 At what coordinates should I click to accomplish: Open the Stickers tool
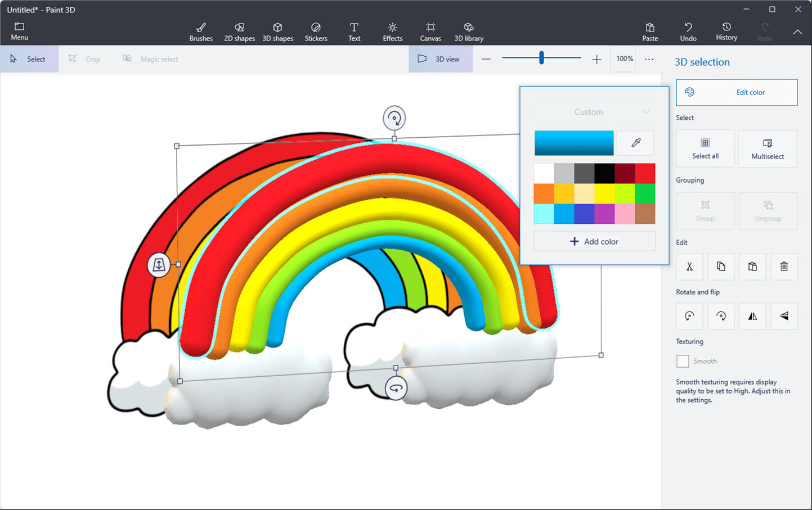coord(316,32)
